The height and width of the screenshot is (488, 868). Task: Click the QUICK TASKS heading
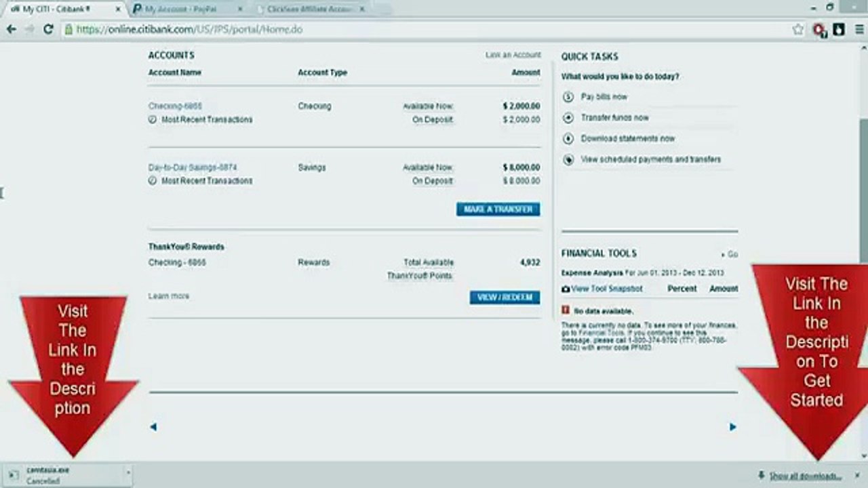pyautogui.click(x=590, y=57)
